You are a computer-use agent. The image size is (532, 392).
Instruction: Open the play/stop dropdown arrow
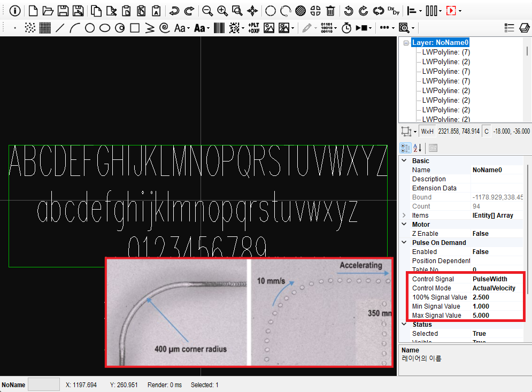(370, 28)
